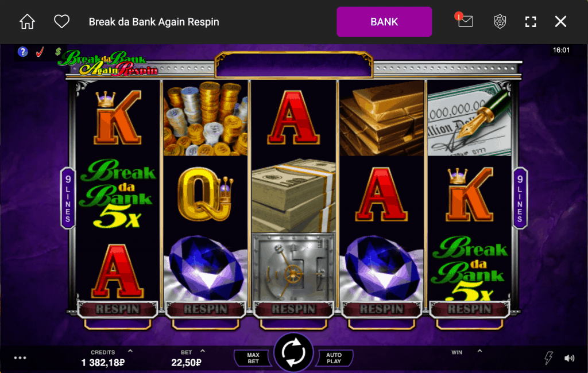The width and height of the screenshot is (588, 373).
Task: Toggle quick spin lightning bolt
Action: tap(548, 358)
